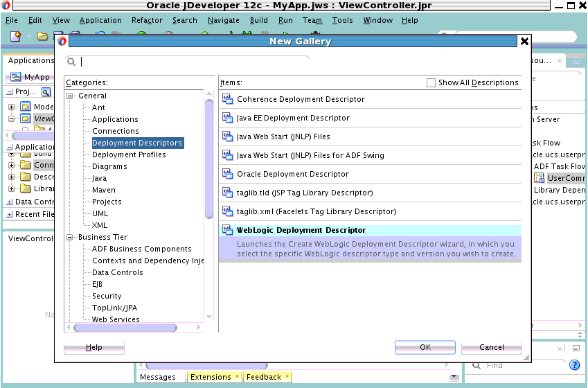The height and width of the screenshot is (388, 588).
Task: Expand the Recent Files panel section
Action: tap(10, 215)
